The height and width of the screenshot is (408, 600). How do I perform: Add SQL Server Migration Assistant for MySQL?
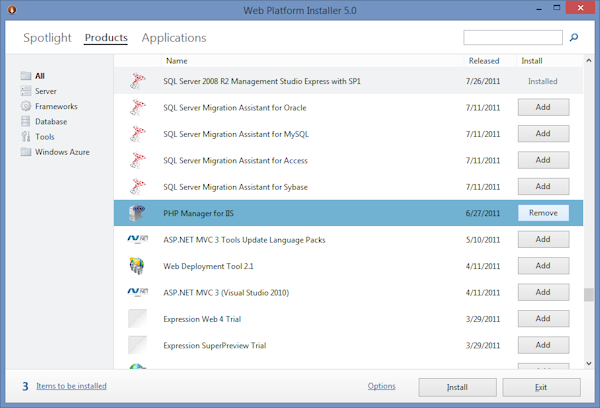click(543, 134)
